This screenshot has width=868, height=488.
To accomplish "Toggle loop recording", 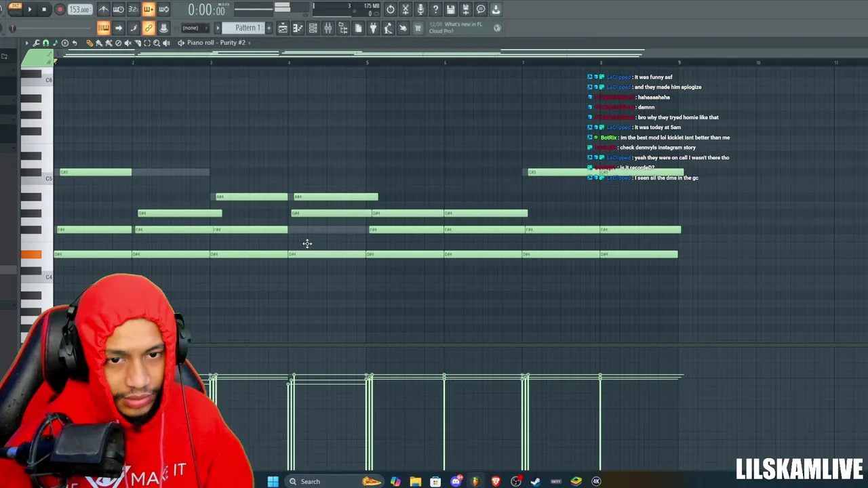I will click(x=163, y=9).
